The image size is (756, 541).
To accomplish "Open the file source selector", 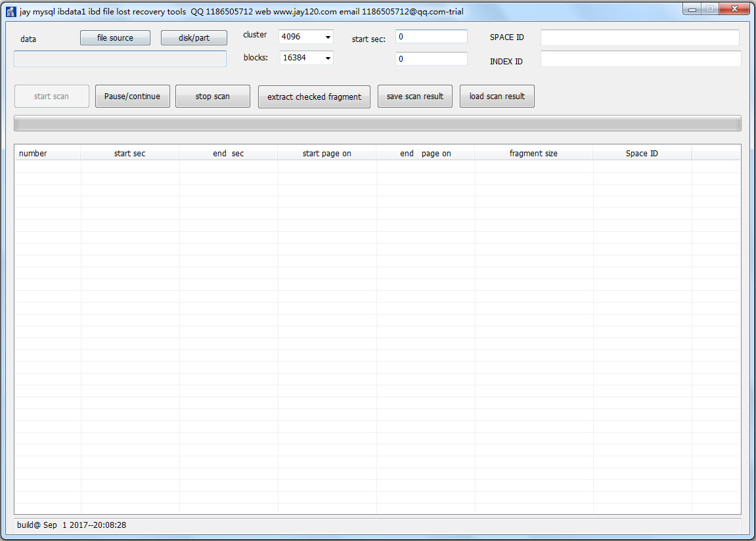I will (114, 37).
